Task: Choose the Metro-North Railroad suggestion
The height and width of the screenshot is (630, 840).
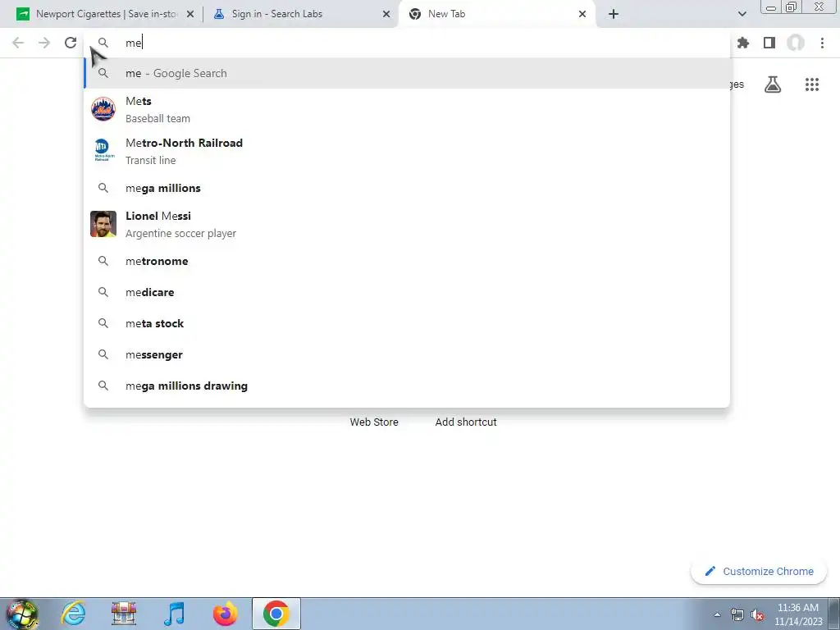Action: click(x=407, y=151)
